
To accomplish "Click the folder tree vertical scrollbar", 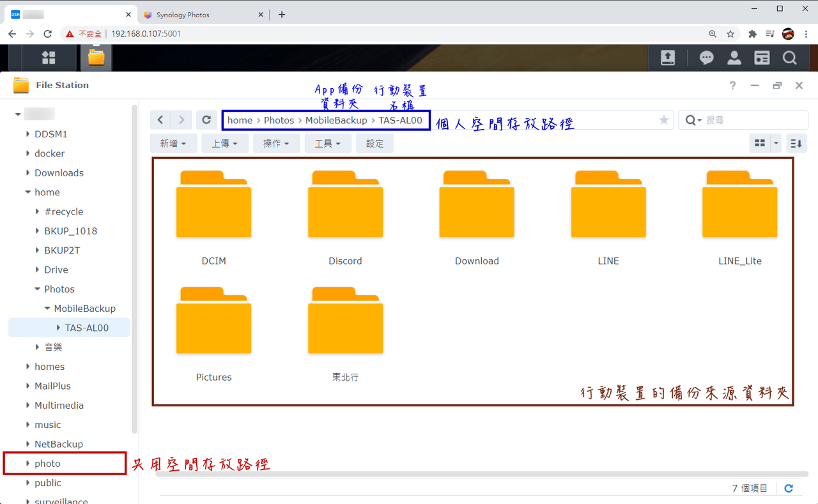I will [134, 268].
